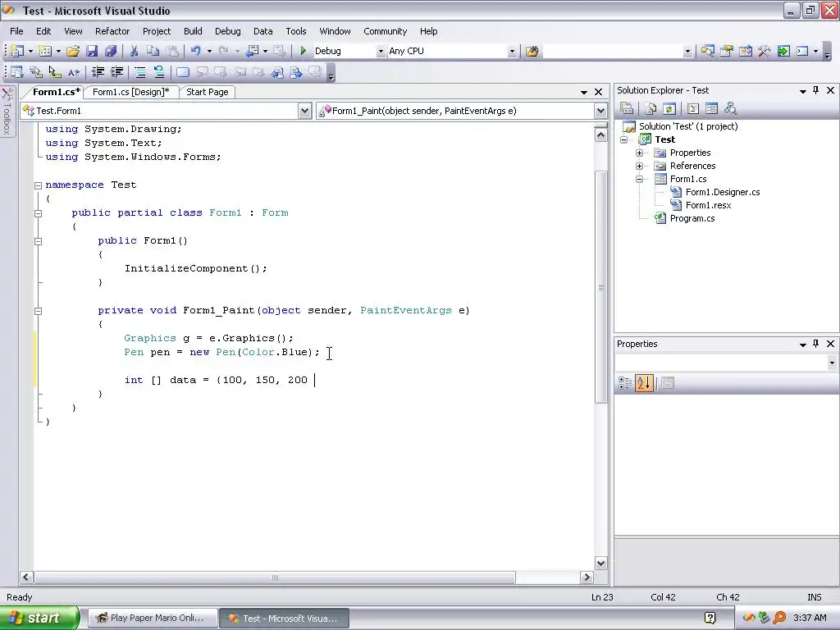
Task: Click the editor vertical scrollbar down arrow
Action: [x=600, y=563]
